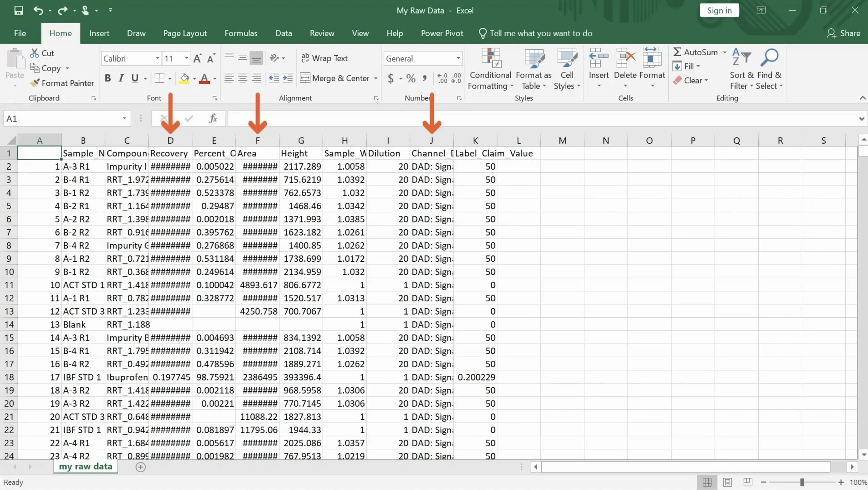
Task: Click the AutoSum sigma icon
Action: click(677, 52)
